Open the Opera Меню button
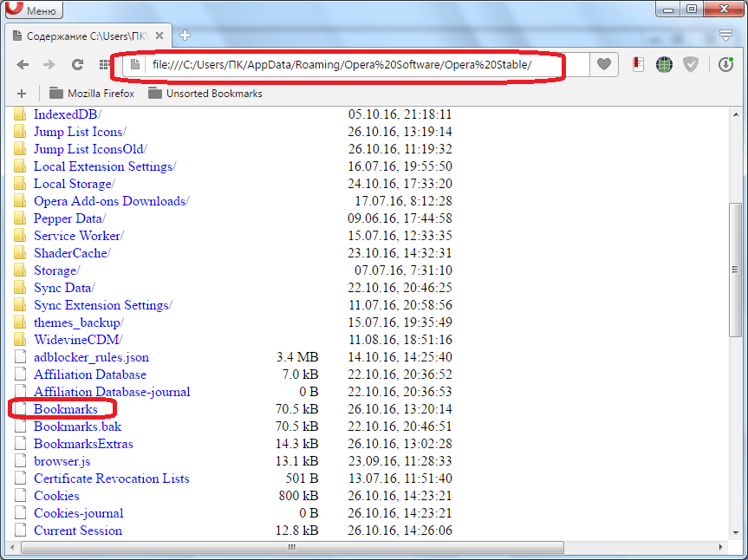This screenshot has width=748, height=560. [32, 10]
